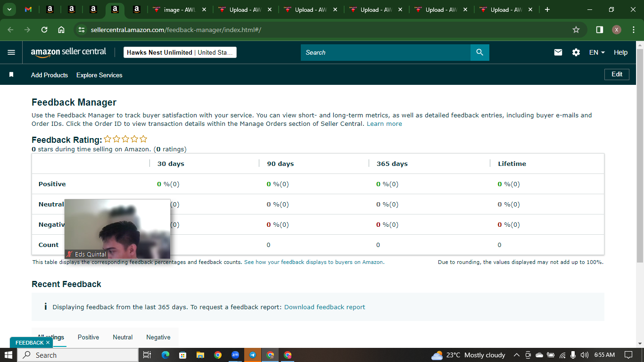644x362 pixels.
Task: Click the magnifier search button
Action: click(480, 52)
